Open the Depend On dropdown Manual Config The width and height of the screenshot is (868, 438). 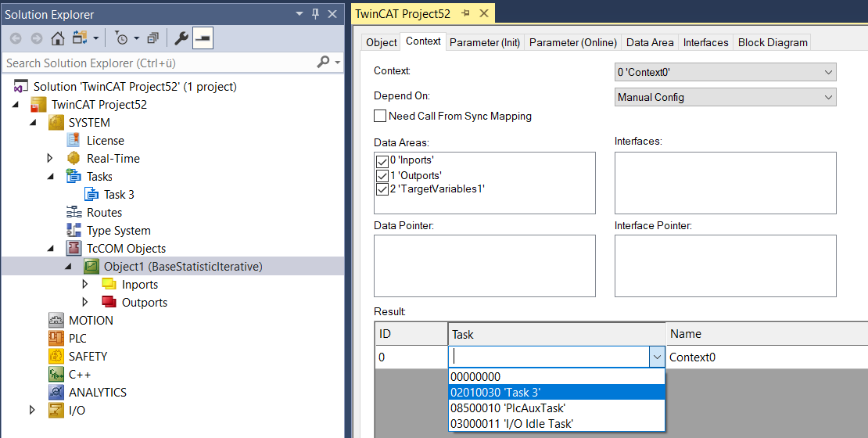point(725,97)
